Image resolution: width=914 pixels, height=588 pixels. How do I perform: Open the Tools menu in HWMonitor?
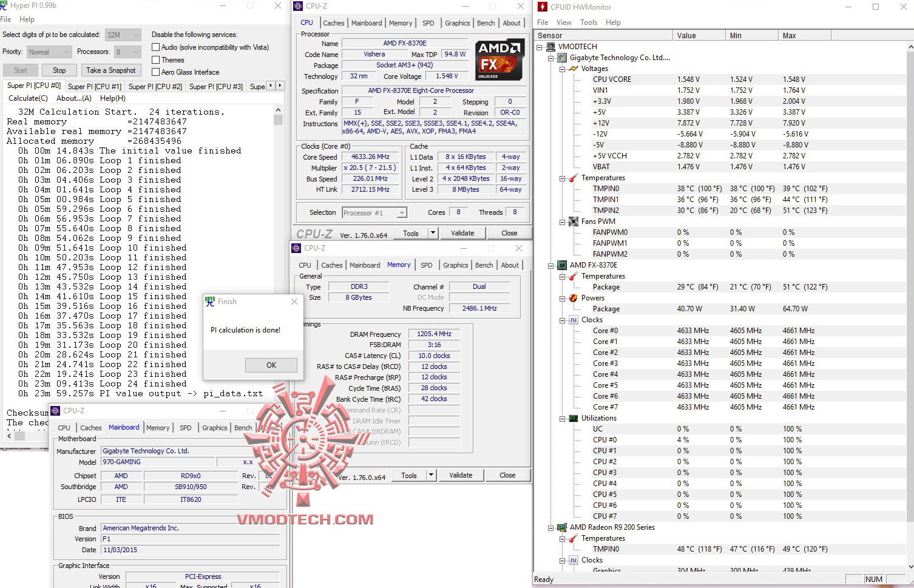[589, 22]
